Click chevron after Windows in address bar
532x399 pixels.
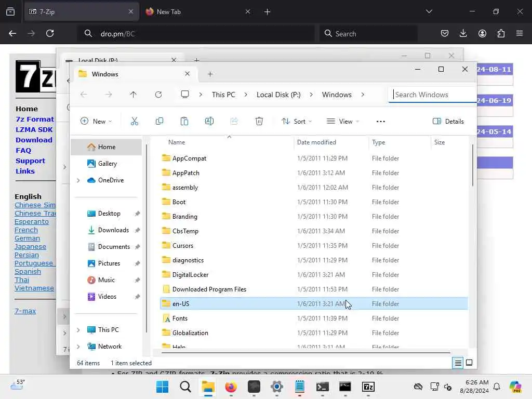pyautogui.click(x=363, y=95)
